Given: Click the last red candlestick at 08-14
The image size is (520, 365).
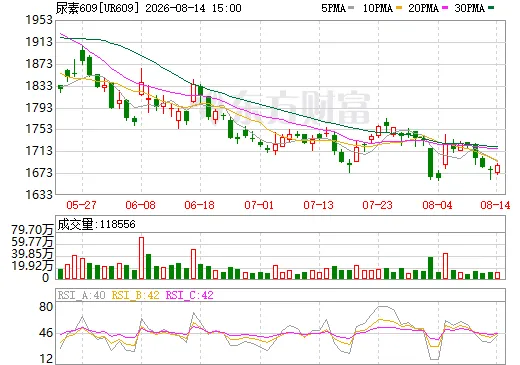Looking at the screenshot, I should [497, 168].
